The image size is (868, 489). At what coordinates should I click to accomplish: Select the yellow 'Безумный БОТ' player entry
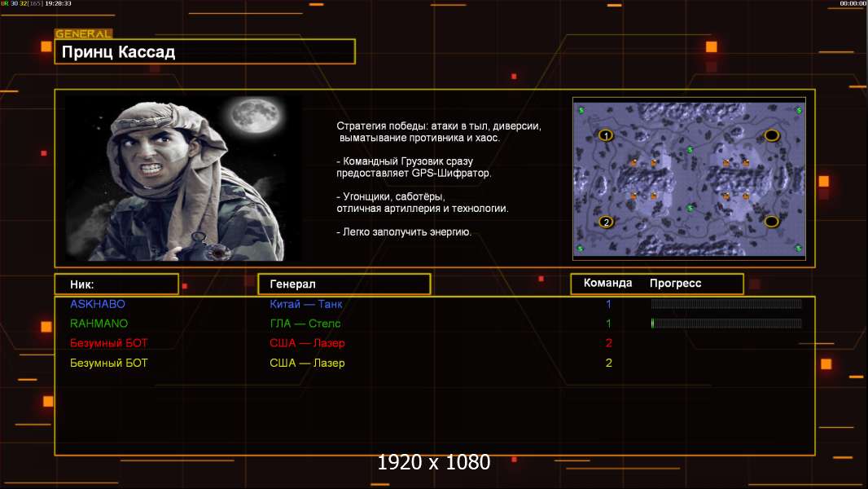pos(108,363)
